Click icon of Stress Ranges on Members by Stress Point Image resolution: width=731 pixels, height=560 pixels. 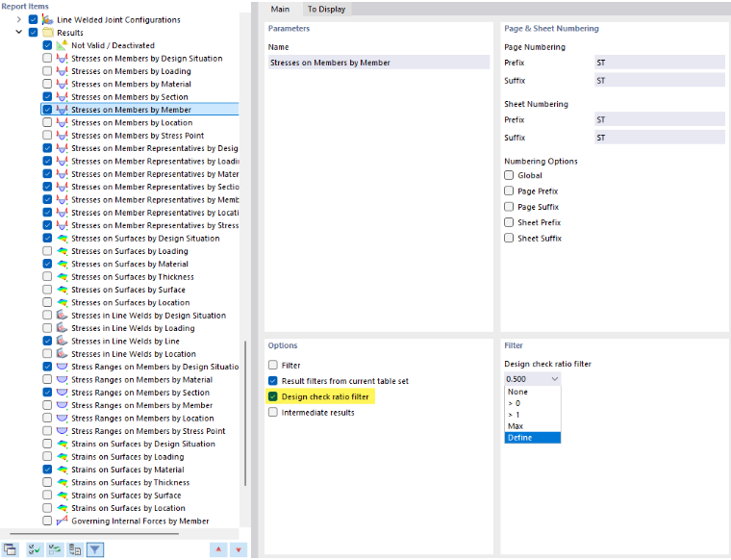[x=62, y=431]
